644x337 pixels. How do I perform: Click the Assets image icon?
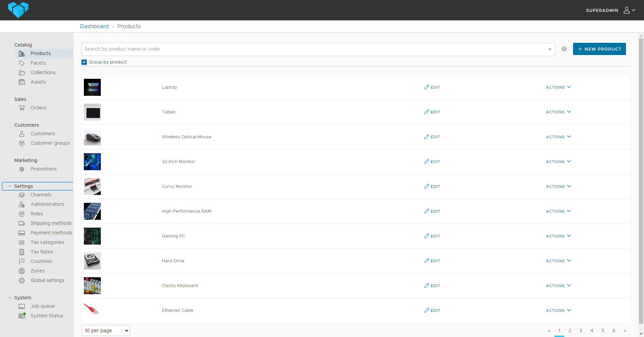click(x=22, y=82)
